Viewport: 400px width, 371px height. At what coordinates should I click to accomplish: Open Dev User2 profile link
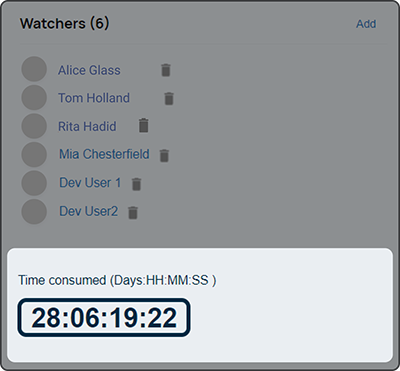(89, 211)
